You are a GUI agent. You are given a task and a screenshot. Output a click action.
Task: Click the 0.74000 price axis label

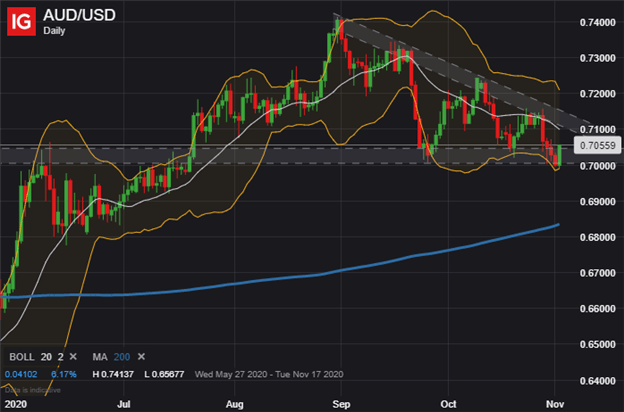coord(597,22)
